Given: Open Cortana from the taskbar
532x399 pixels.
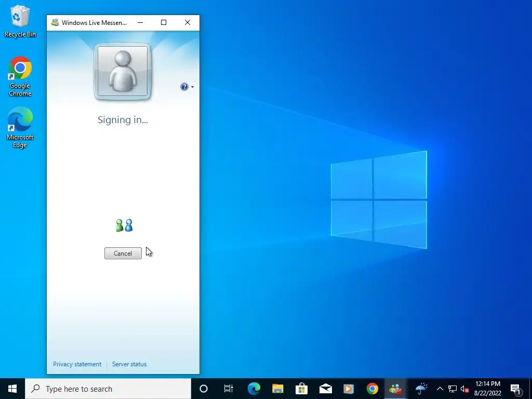Looking at the screenshot, I should tap(204, 389).
